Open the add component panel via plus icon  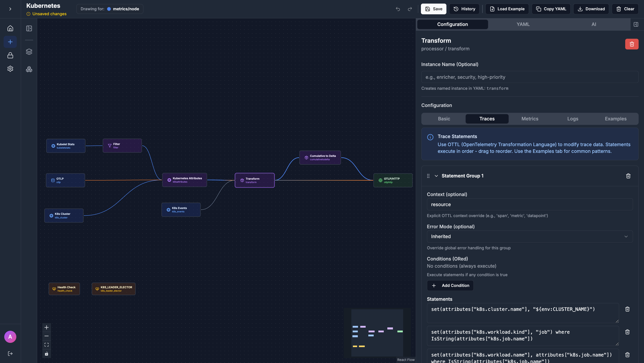(10, 42)
